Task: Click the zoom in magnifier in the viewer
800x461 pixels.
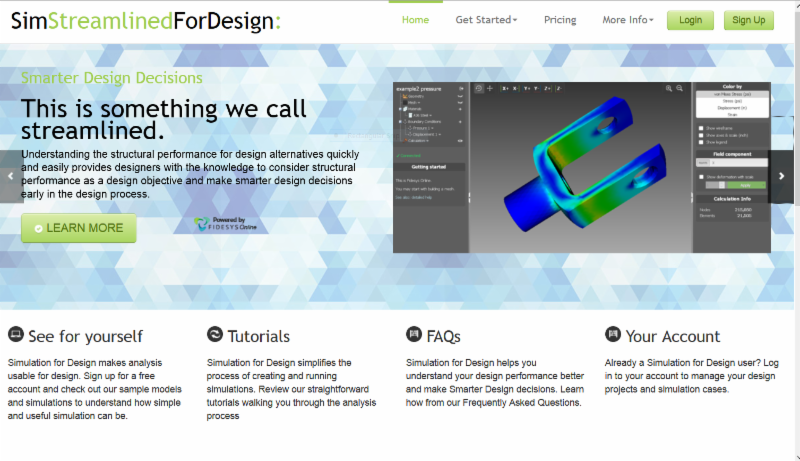Action: tap(668, 89)
